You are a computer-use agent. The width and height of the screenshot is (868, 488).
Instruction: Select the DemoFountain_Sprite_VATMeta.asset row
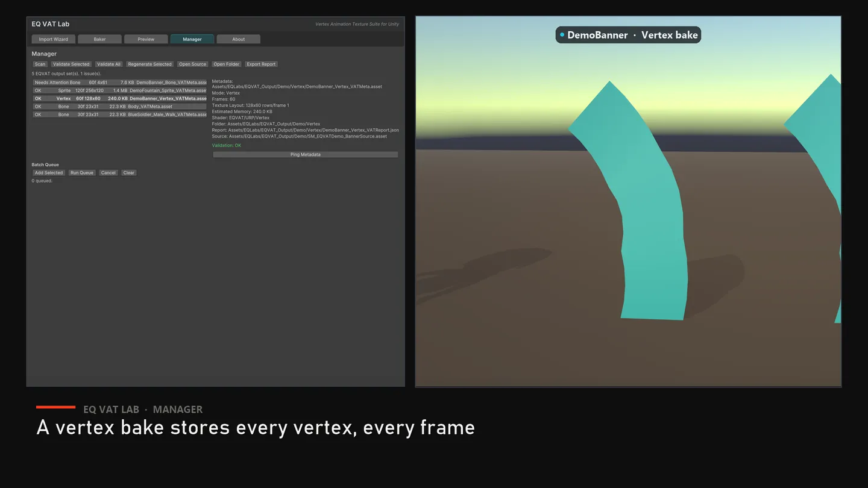click(119, 90)
